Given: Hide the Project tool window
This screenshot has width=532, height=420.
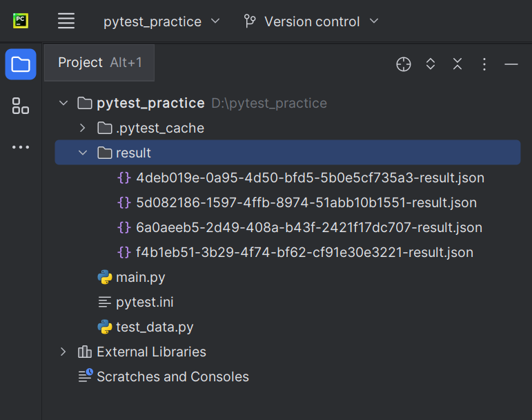Looking at the screenshot, I should 511,64.
